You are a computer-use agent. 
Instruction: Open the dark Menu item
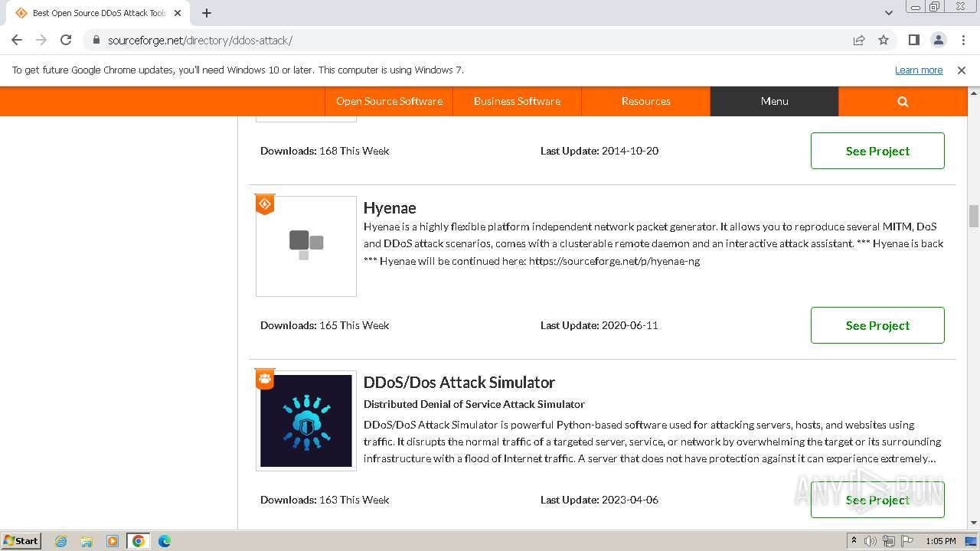point(774,101)
